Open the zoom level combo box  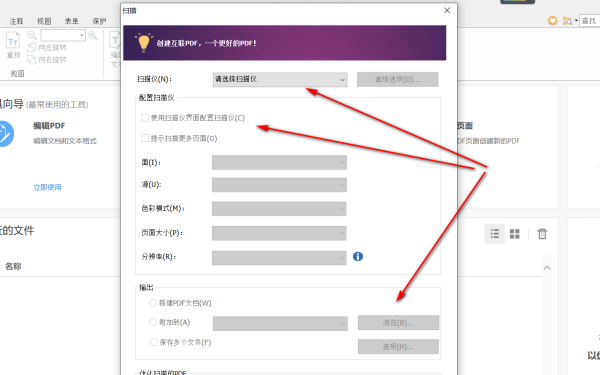(x=63, y=36)
